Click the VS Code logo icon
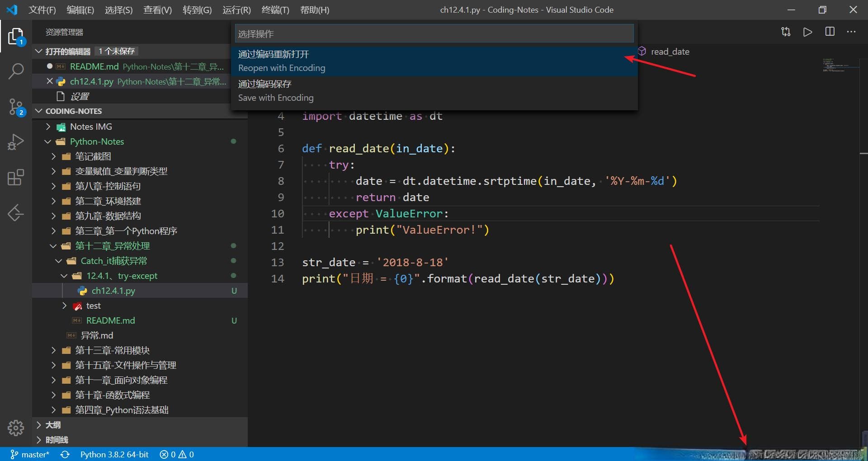 12,9
